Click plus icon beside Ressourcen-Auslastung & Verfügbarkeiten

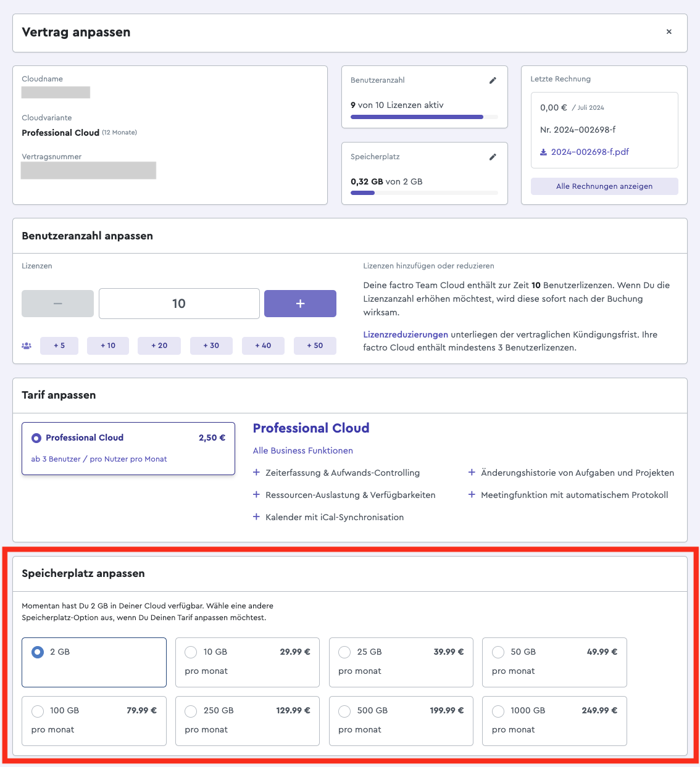(256, 494)
